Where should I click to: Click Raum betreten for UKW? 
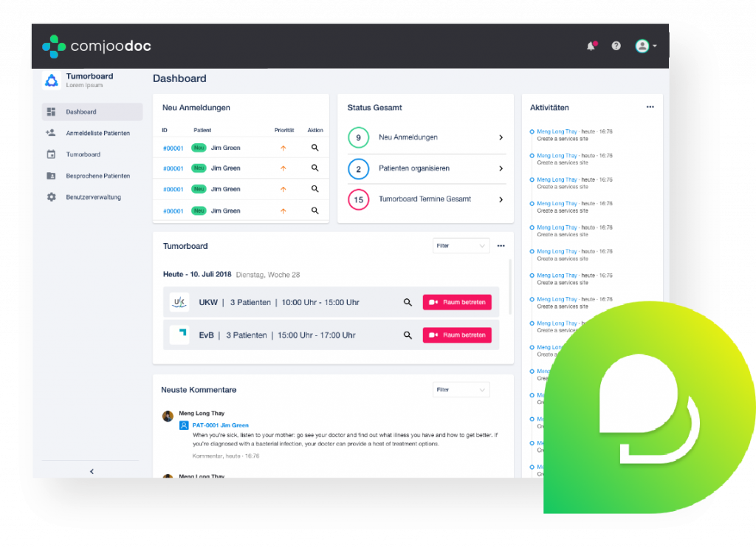457,303
